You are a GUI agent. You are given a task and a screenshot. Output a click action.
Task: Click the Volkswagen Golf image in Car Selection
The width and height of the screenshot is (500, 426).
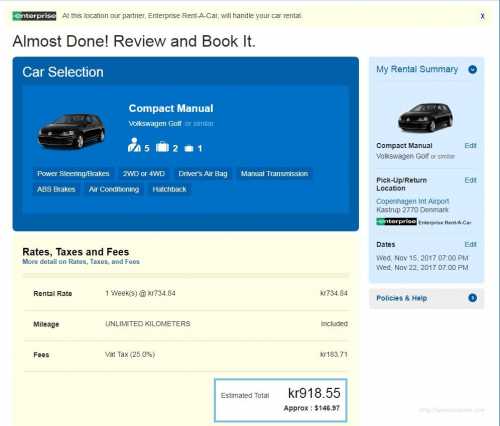tap(71, 131)
